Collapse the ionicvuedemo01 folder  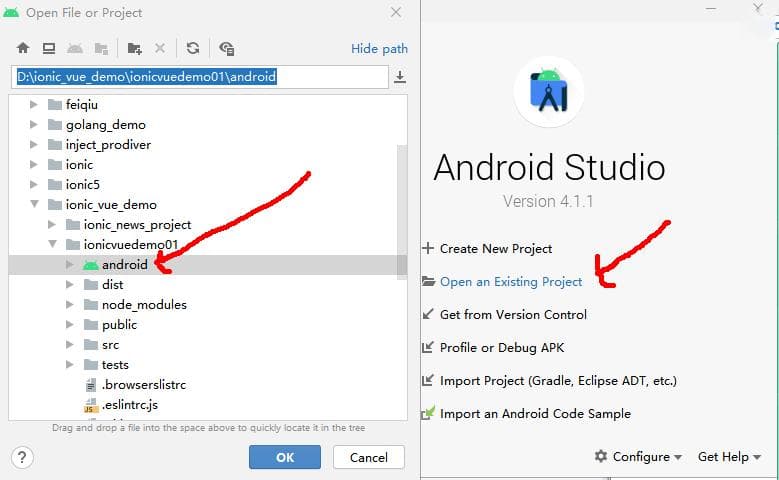52,244
